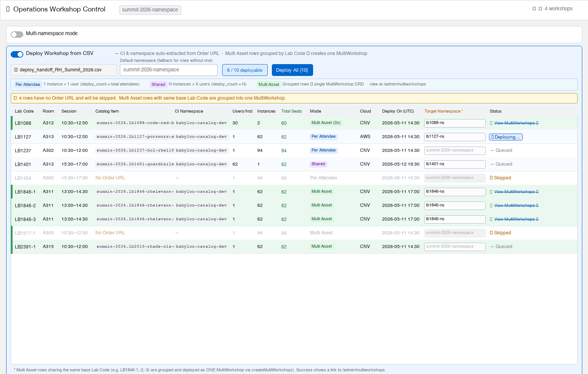Image resolution: width=588 pixels, height=374 pixels.
Task: Select lab code LB1088 cell
Action: 23,123
